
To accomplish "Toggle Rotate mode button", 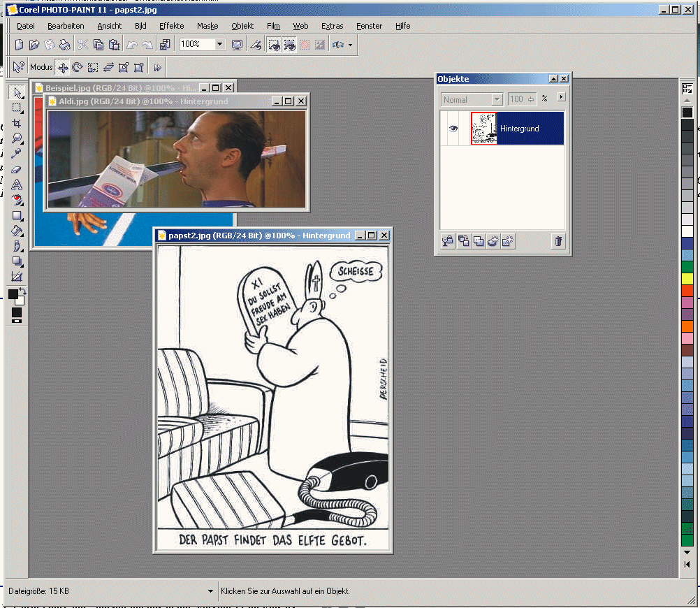I will click(x=78, y=68).
